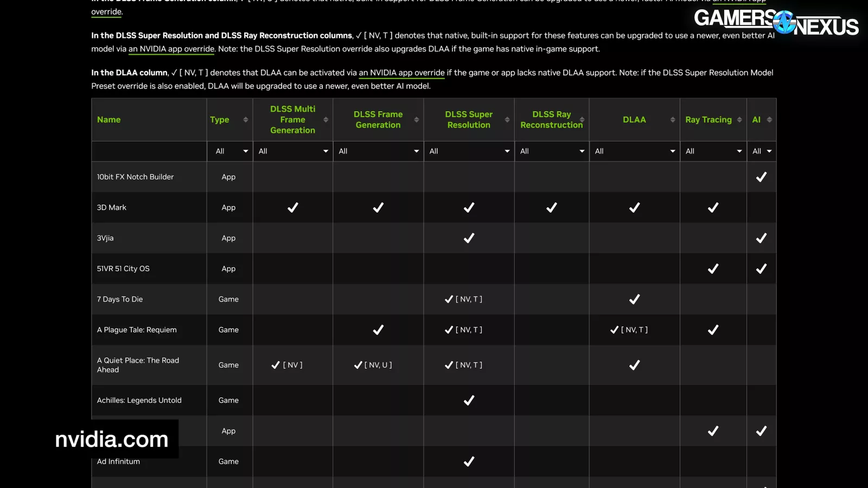Open the Type filter dropdown
This screenshot has width=868, height=488.
pos(229,151)
